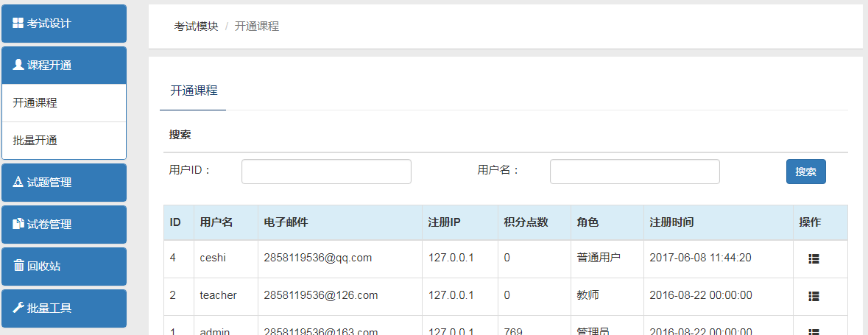Image resolution: width=868 pixels, height=335 pixels.
Task: Open the 操作 list icon for user ceshi
Action: 814,258
